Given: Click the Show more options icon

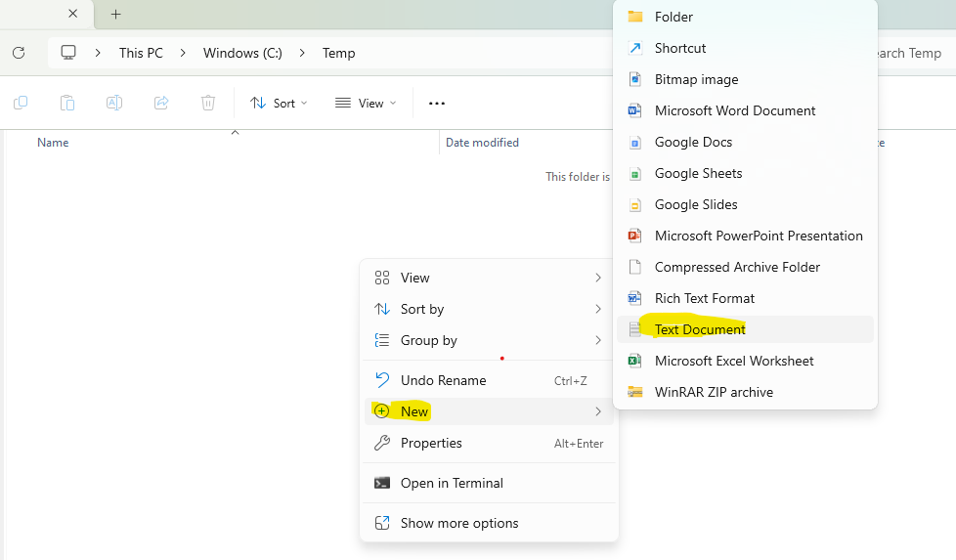Looking at the screenshot, I should click(x=382, y=523).
